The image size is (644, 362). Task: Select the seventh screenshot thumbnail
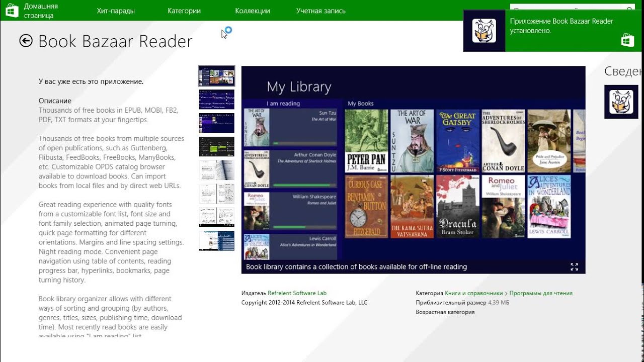[216, 218]
